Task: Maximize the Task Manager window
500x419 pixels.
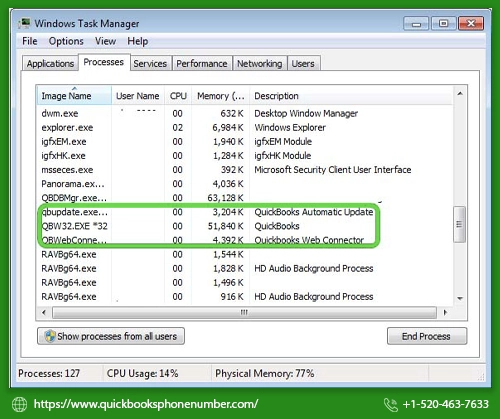Action: pos(443,24)
